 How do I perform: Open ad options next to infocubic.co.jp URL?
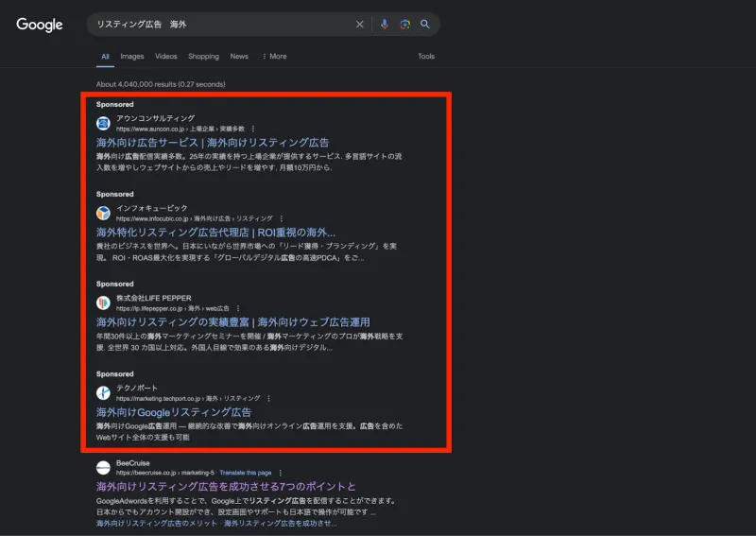tap(282, 218)
